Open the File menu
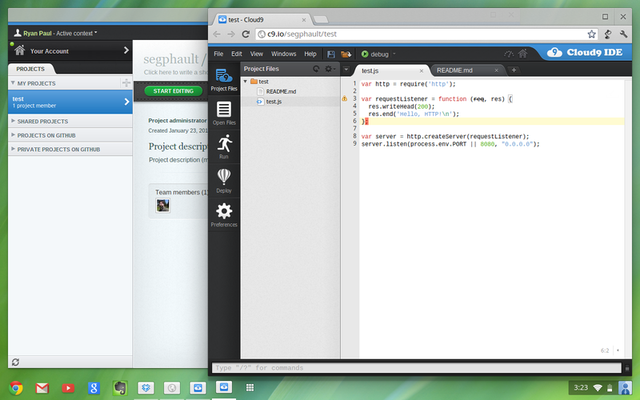Viewport: 640px width, 400px height. (218, 54)
